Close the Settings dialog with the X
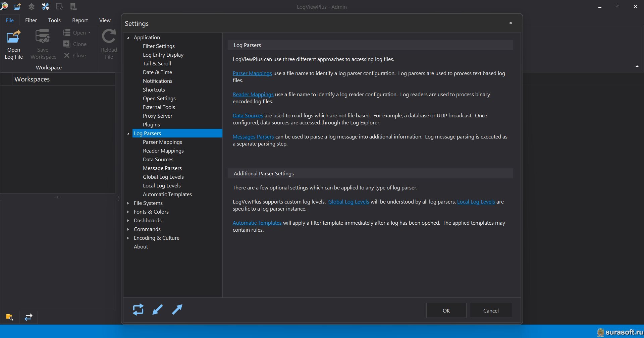The image size is (644, 338). (511, 23)
